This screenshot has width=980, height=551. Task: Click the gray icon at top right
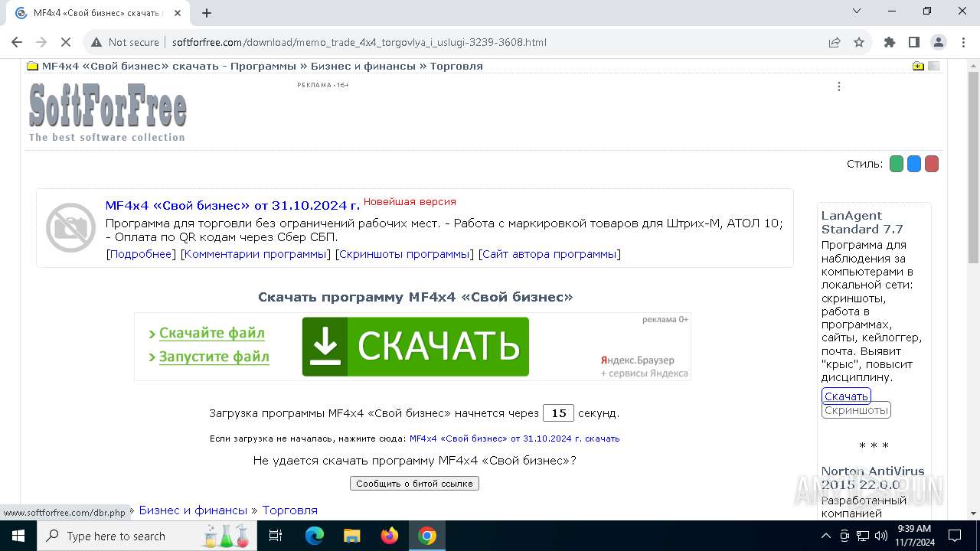click(x=933, y=66)
